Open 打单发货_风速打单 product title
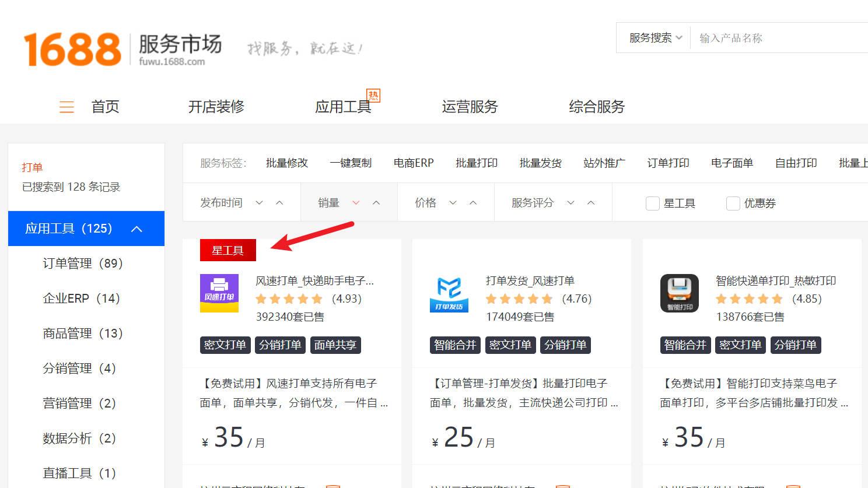Viewport: 868px width, 488px height. [530, 281]
